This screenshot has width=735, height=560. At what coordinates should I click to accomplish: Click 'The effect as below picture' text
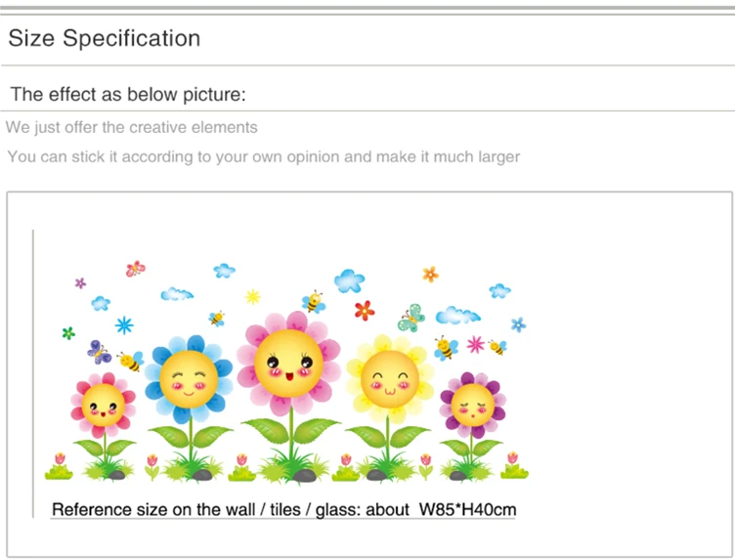pyautogui.click(x=128, y=94)
